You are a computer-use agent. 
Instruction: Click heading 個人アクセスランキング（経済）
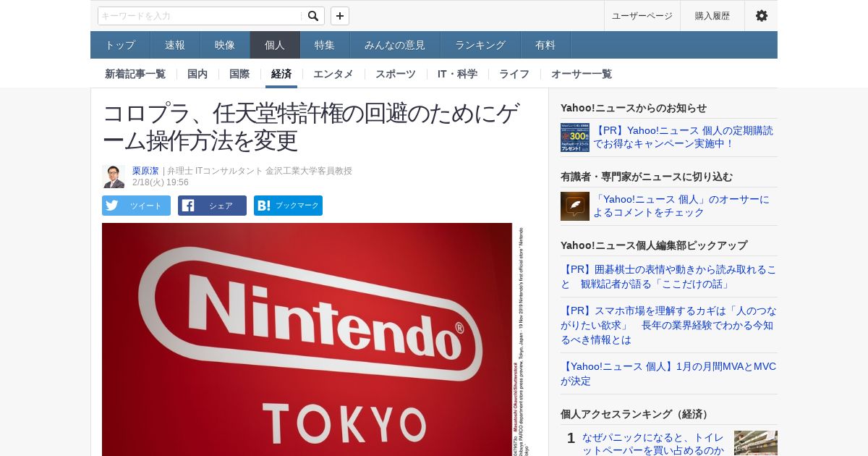coord(637,414)
